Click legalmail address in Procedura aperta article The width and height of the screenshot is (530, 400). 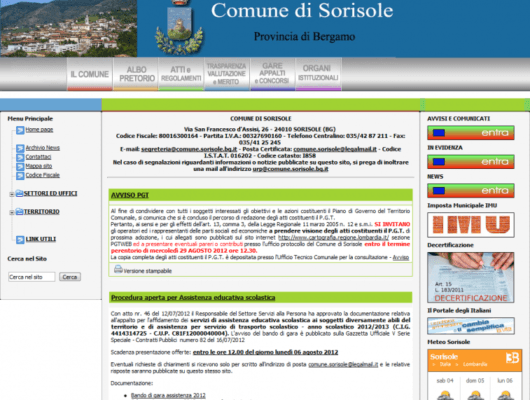(343, 364)
